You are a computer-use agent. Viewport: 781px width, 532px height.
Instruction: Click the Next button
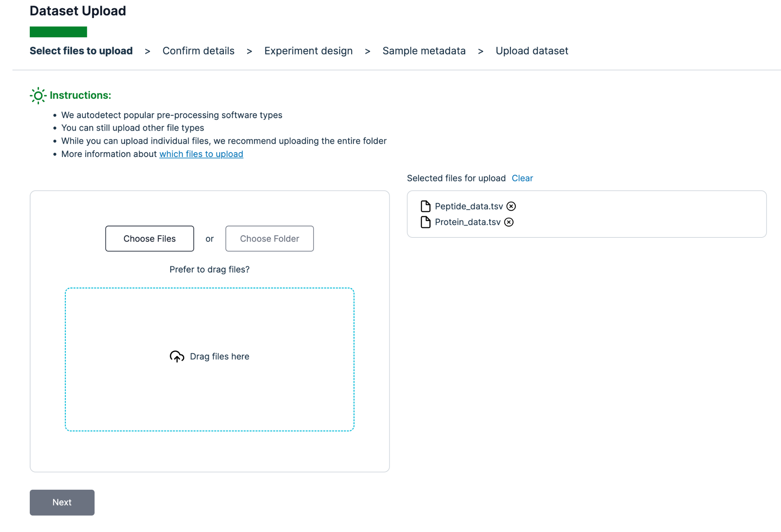pyautogui.click(x=62, y=502)
